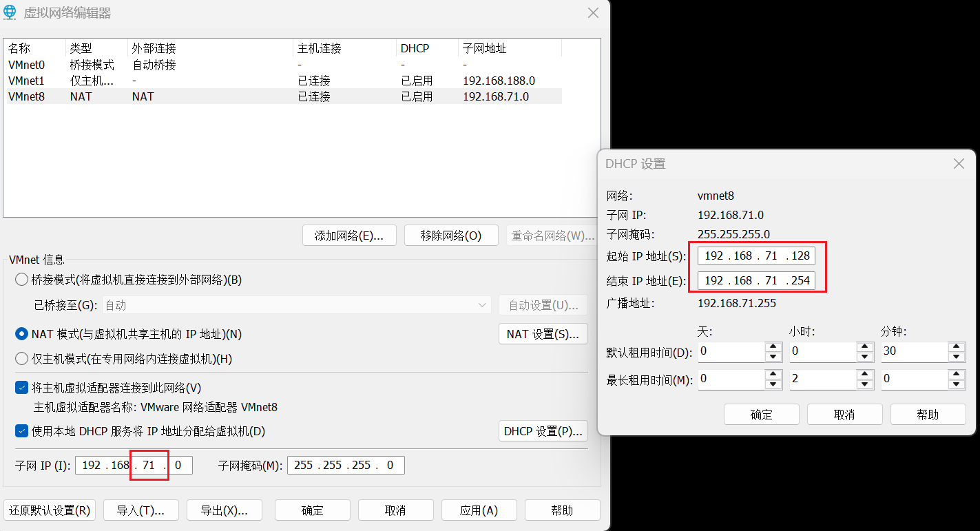Select VMnet1 row in network list
Viewport: 980px width, 531px height.
click(x=26, y=81)
